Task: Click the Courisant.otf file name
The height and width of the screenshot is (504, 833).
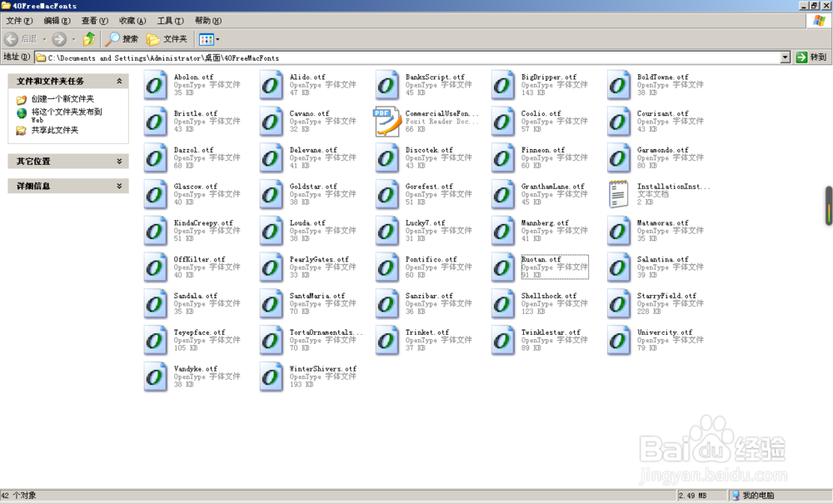Action: click(663, 113)
